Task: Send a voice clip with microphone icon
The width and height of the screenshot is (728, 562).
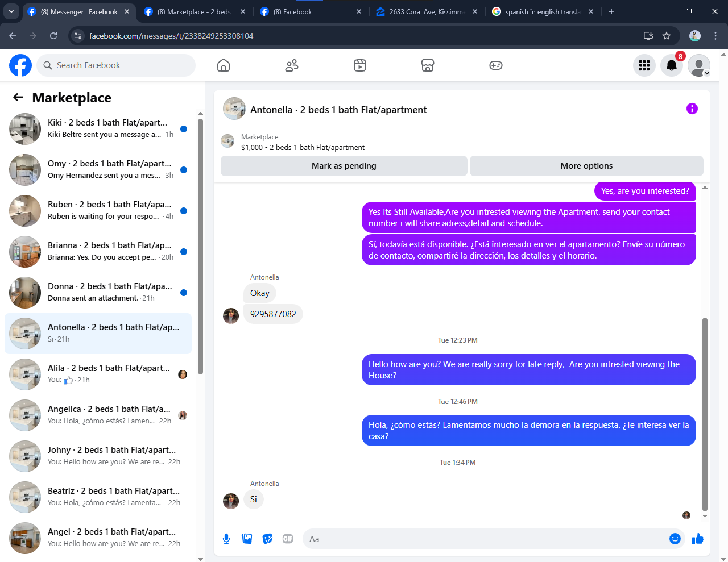Action: pyautogui.click(x=226, y=539)
